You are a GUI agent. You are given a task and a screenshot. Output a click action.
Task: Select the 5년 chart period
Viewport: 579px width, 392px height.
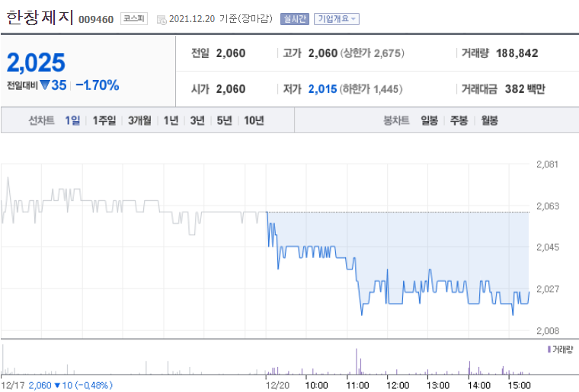224,120
